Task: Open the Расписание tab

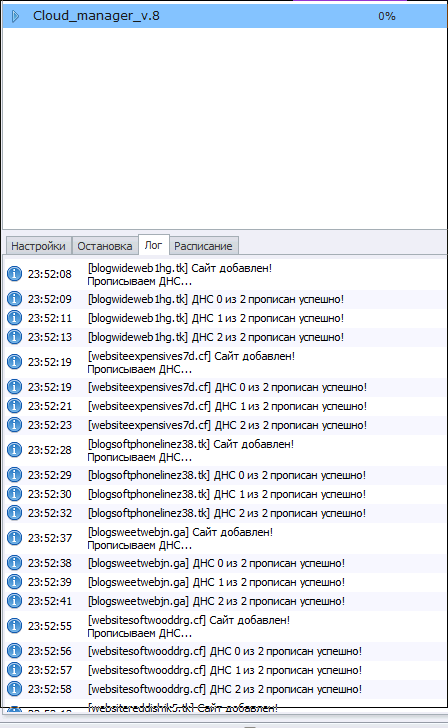Action: coord(203,246)
